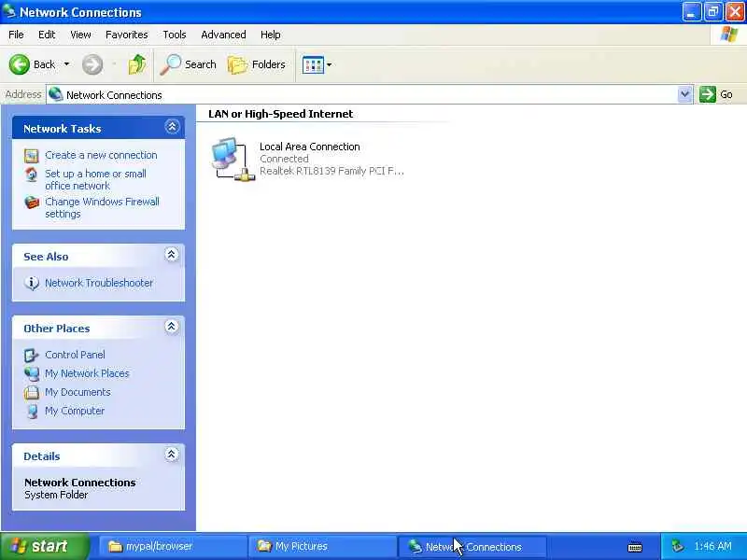Image resolution: width=747 pixels, height=560 pixels.
Task: Collapse the Other Places panel
Action: tap(172, 327)
